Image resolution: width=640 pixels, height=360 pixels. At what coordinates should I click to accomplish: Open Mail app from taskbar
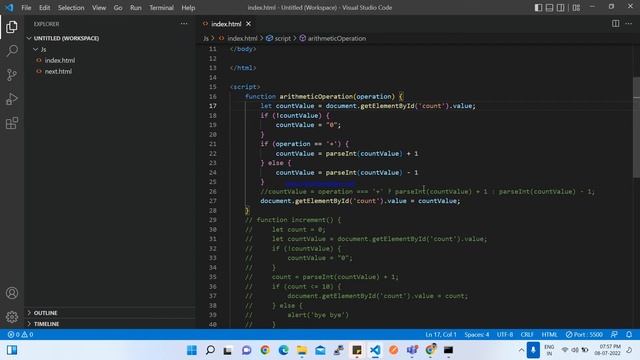tap(320, 350)
